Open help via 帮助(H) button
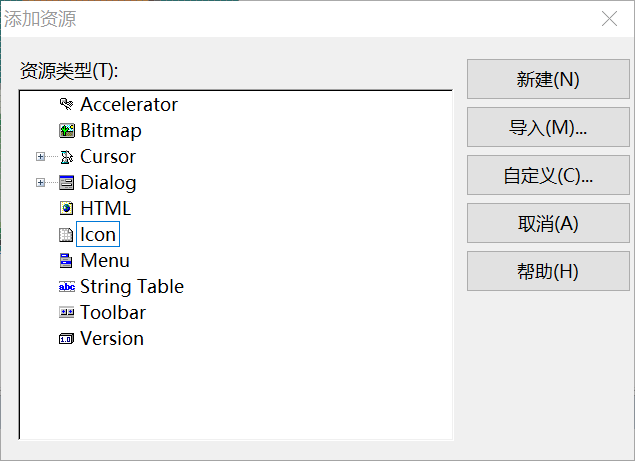Screen dimensions: 635x461 pyautogui.click(x=548, y=271)
